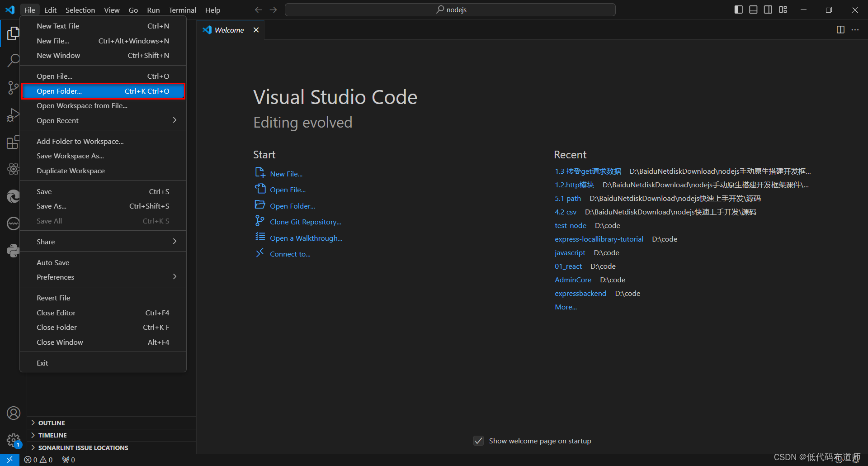Click Clone Git Repository... link

pyautogui.click(x=306, y=222)
